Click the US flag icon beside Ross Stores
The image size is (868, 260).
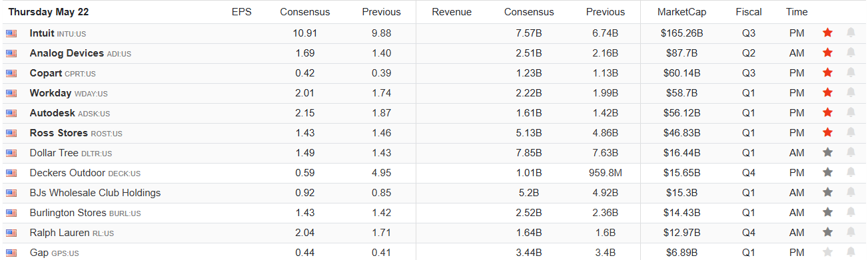(x=11, y=133)
